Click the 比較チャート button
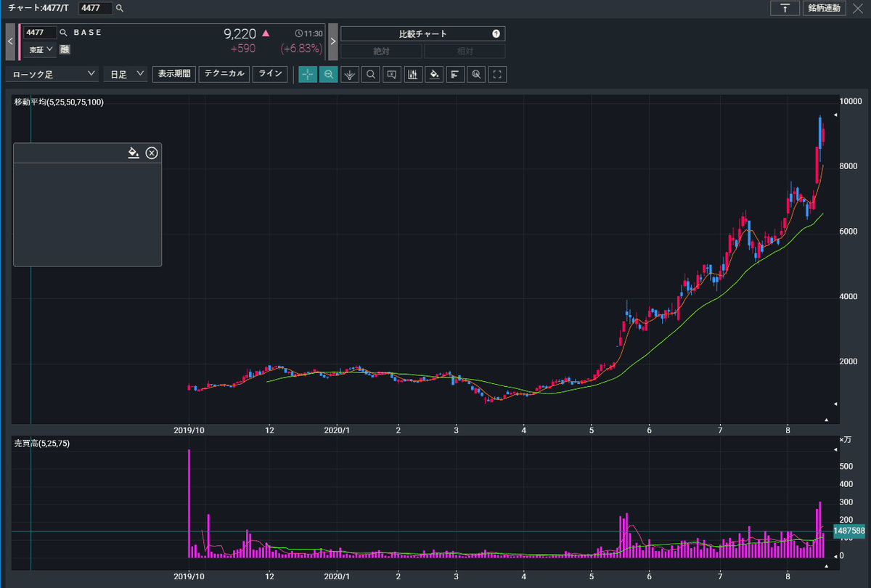Viewport: 871px width, 588px height. 422,33
